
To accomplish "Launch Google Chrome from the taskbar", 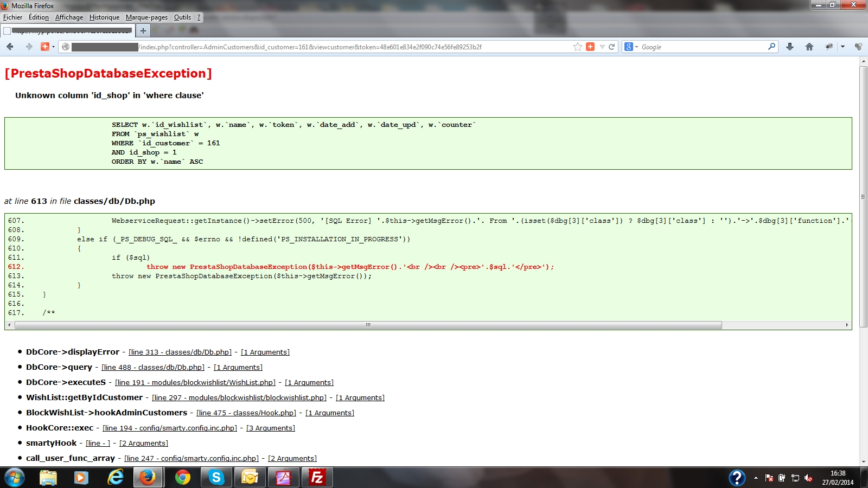I will (182, 478).
